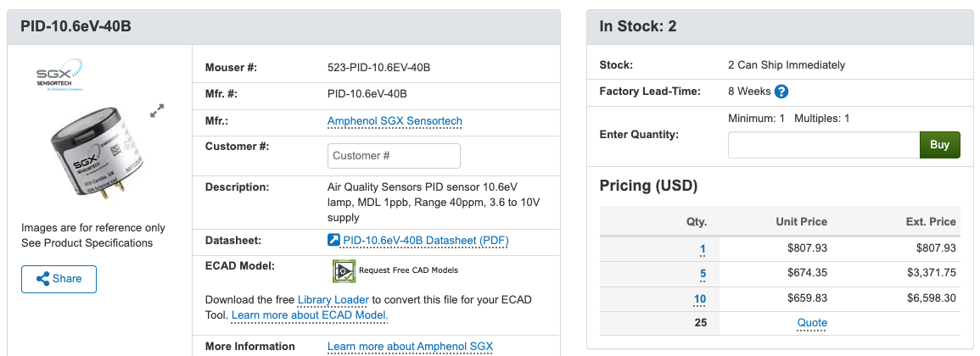The height and width of the screenshot is (356, 980).
Task: Open the Library Loader link
Action: [333, 299]
